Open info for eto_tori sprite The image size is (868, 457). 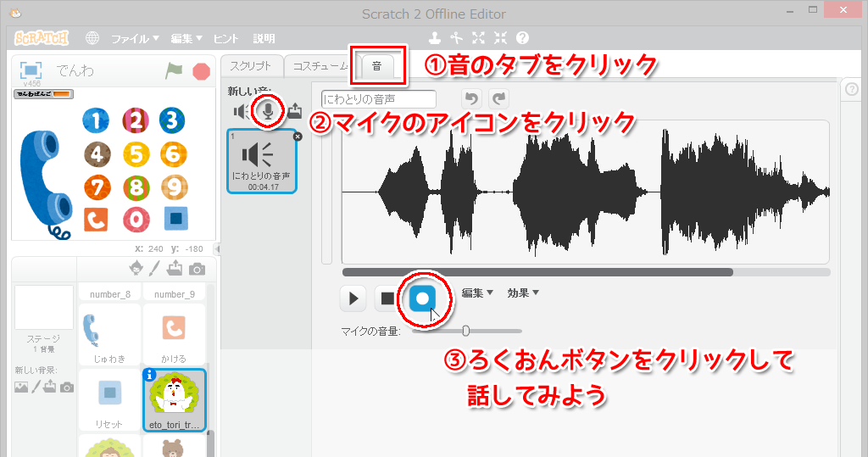[x=149, y=375]
